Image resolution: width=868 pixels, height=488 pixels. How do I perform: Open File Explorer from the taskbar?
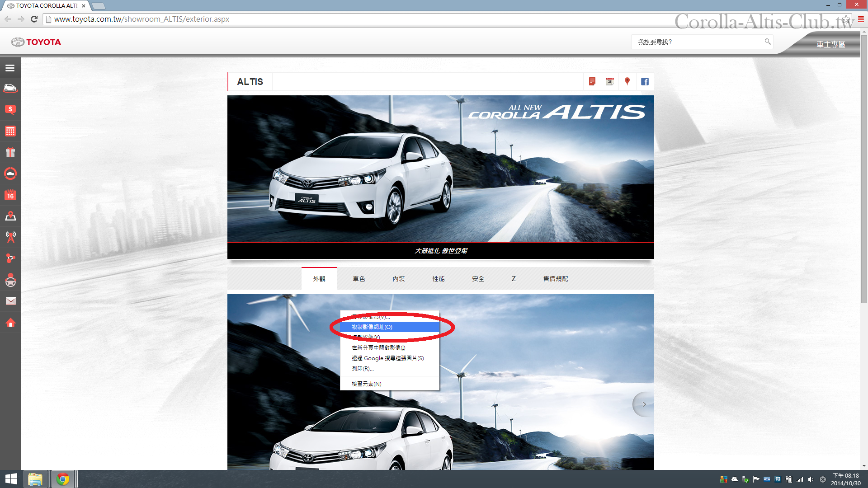[x=35, y=479]
